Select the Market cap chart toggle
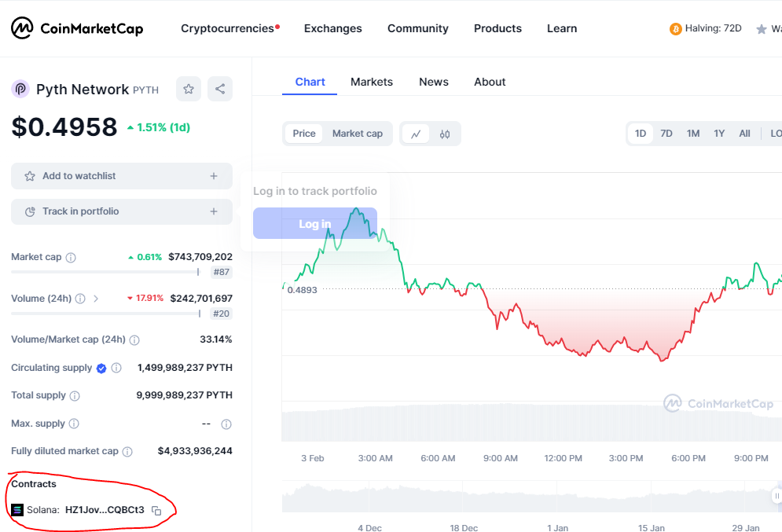The image size is (782, 532). coord(358,134)
